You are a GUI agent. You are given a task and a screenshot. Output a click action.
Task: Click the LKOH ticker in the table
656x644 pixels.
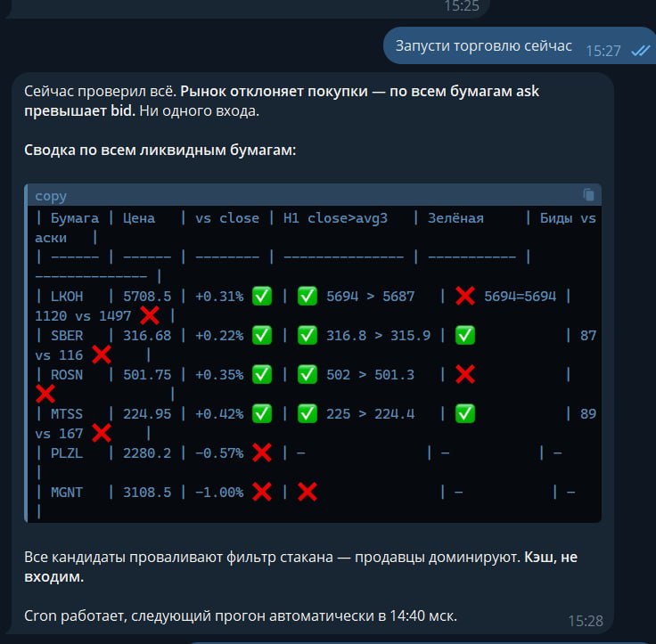point(67,297)
